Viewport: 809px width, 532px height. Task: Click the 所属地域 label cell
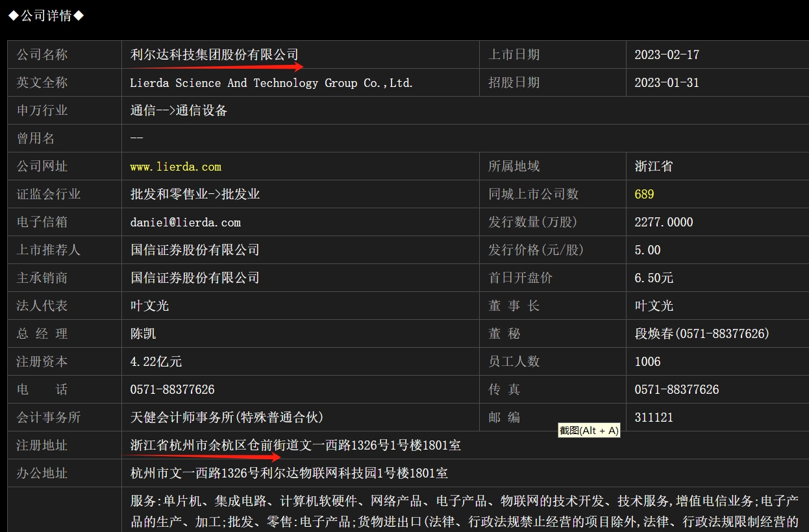tap(553, 167)
